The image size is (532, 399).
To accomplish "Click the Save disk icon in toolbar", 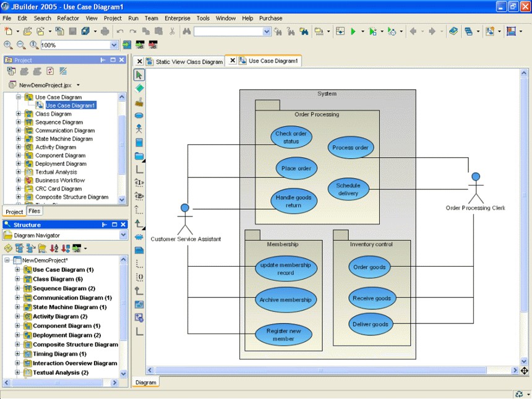I will [72, 31].
